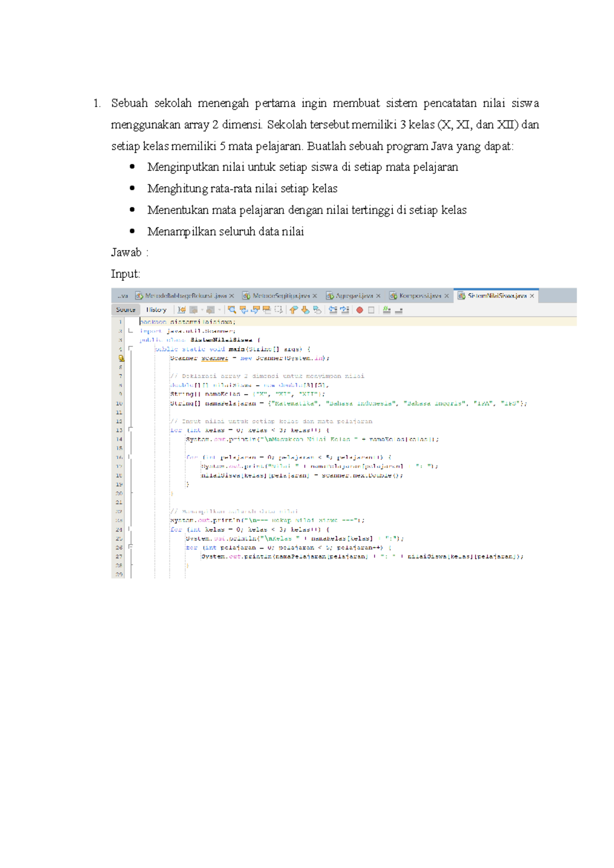Open the History view button
This screenshot has width=614, height=868.
156,310
